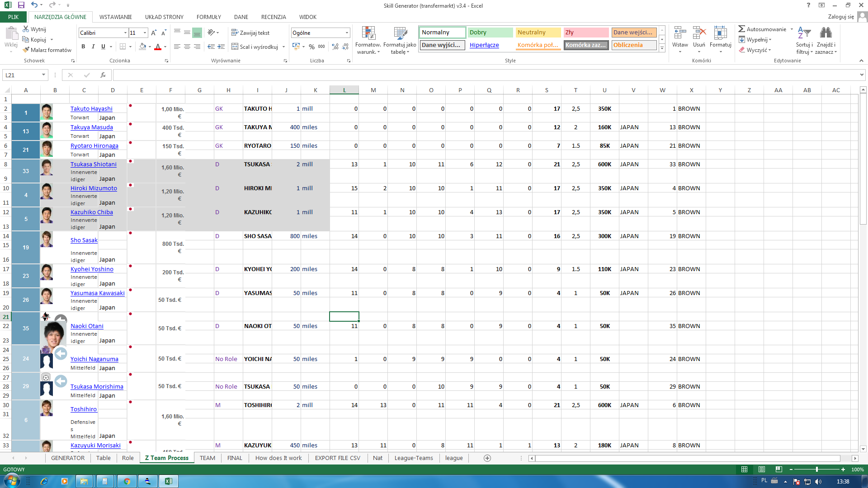The width and height of the screenshot is (868, 488).
Task: Click the Malarz formatów format painter
Action: [x=47, y=50]
